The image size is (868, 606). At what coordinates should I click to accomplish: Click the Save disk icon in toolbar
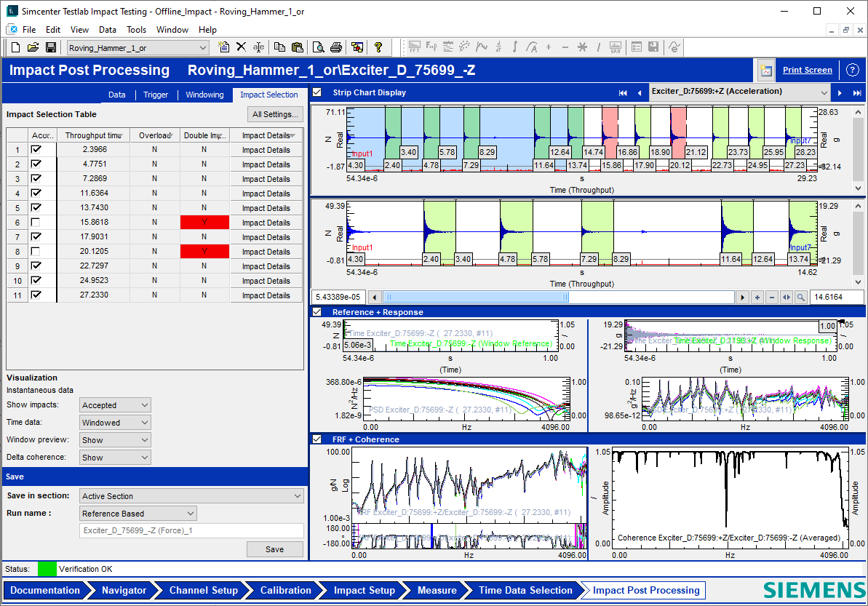point(51,47)
